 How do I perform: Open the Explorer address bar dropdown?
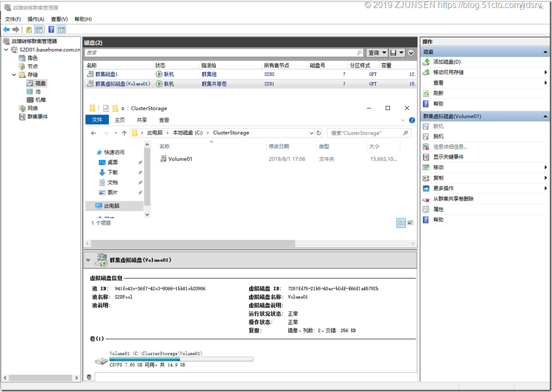(x=311, y=133)
